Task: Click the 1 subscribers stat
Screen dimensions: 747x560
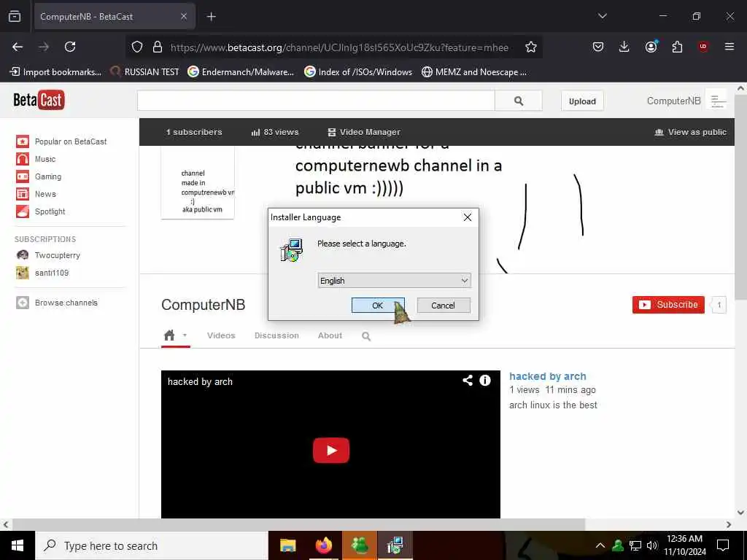Action: pos(194,132)
